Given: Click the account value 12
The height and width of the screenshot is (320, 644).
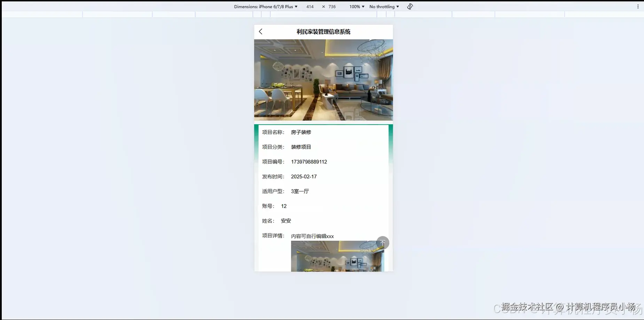Looking at the screenshot, I should pyautogui.click(x=283, y=206).
